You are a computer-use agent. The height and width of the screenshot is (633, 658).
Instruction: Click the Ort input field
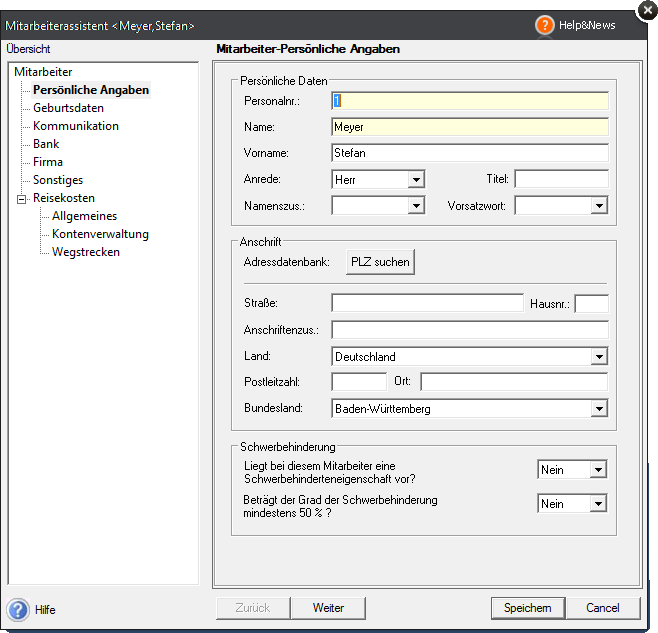point(514,382)
